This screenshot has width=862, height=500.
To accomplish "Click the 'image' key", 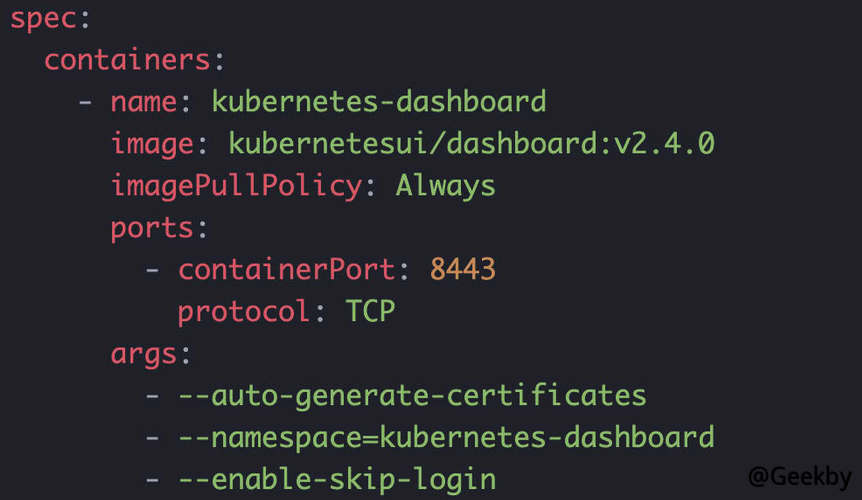I will (x=152, y=144).
